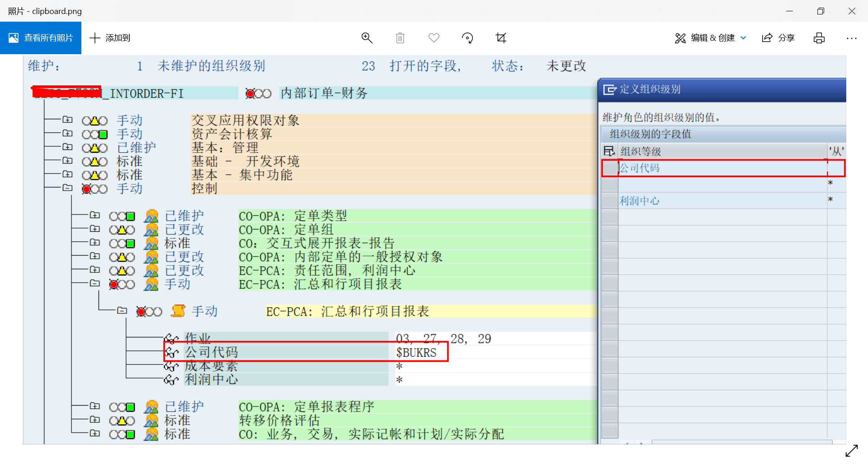Expand the CO: 业务, 交易 folder node
This screenshot has width=868, height=467.
(94, 433)
